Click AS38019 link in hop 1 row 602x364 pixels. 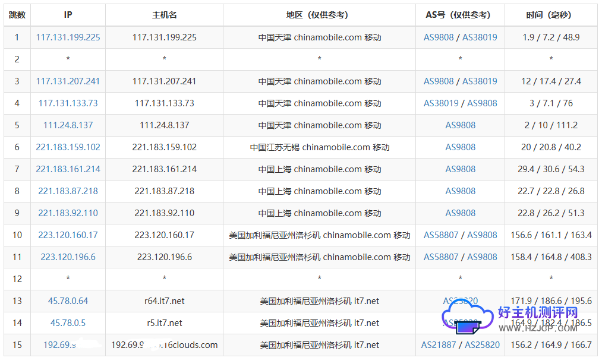tap(480, 37)
